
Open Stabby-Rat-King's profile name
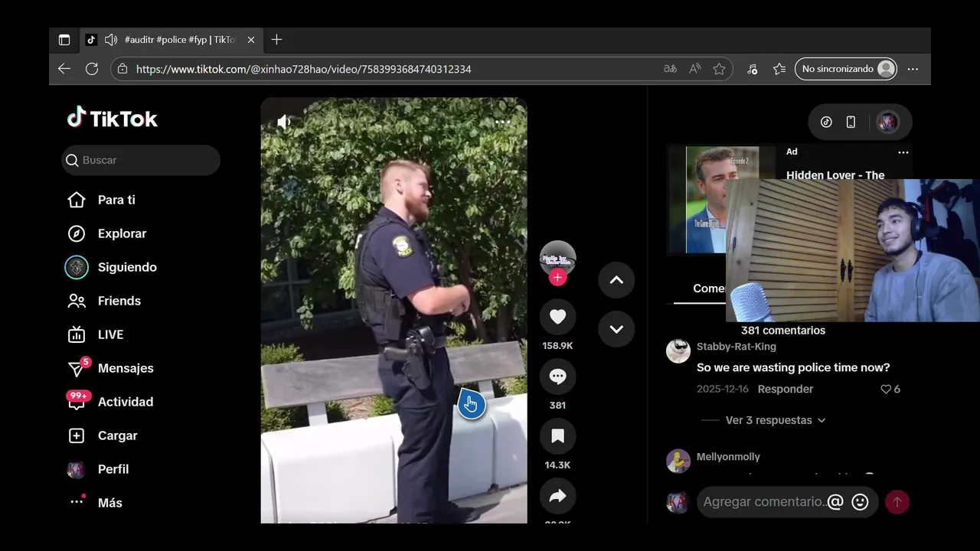tap(737, 347)
